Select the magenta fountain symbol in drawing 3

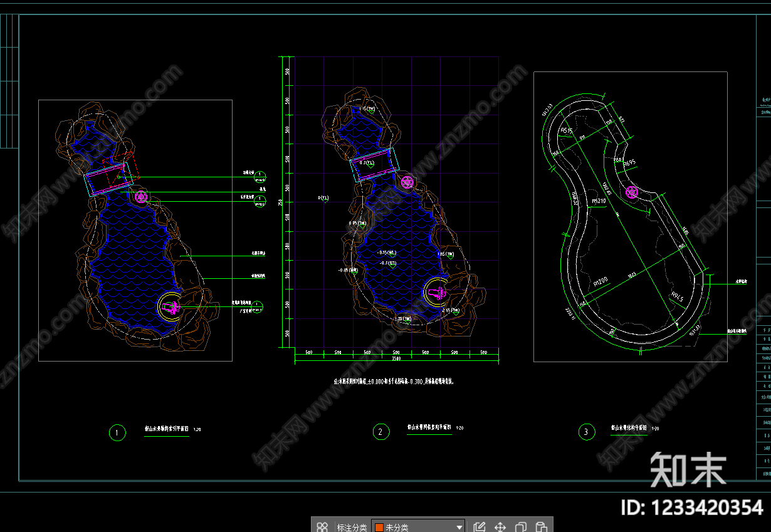point(632,192)
